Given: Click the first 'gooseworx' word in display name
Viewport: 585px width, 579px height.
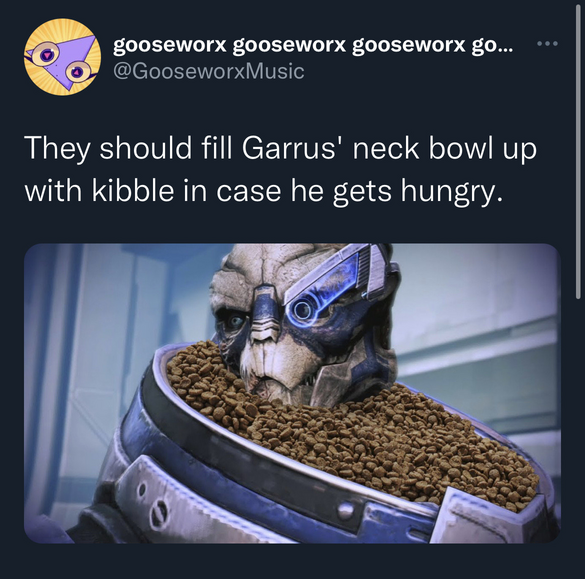Looking at the screenshot, I should 170,46.
